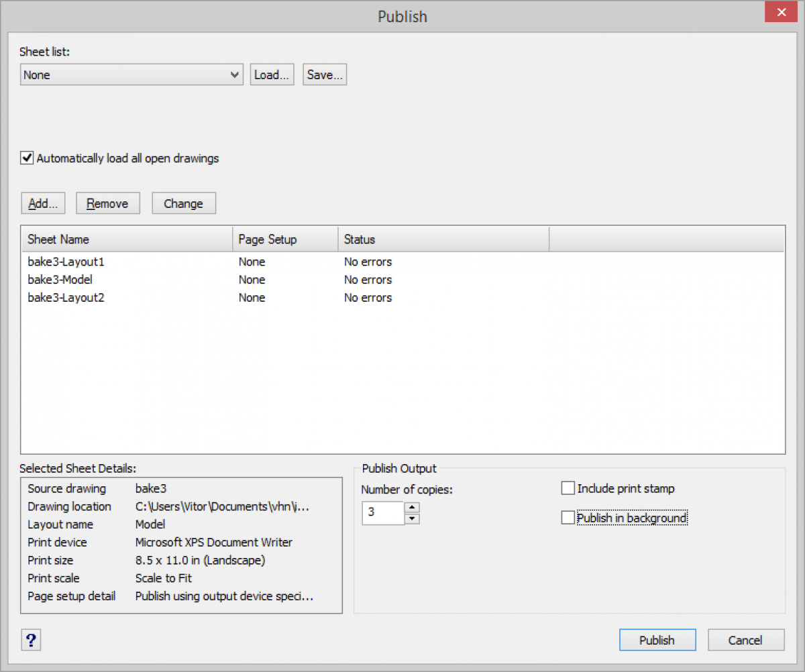This screenshot has height=672, width=805.
Task: Enable Publish in background
Action: click(568, 518)
